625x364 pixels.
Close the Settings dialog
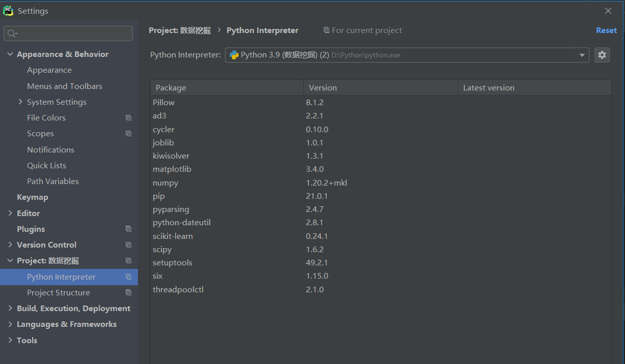point(608,11)
